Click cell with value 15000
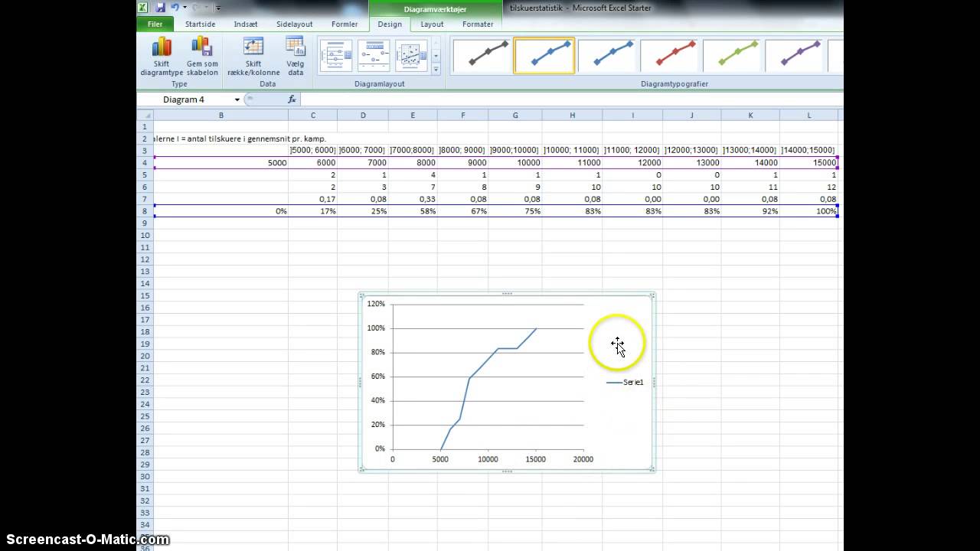This screenshot has width=980, height=551. tap(808, 162)
